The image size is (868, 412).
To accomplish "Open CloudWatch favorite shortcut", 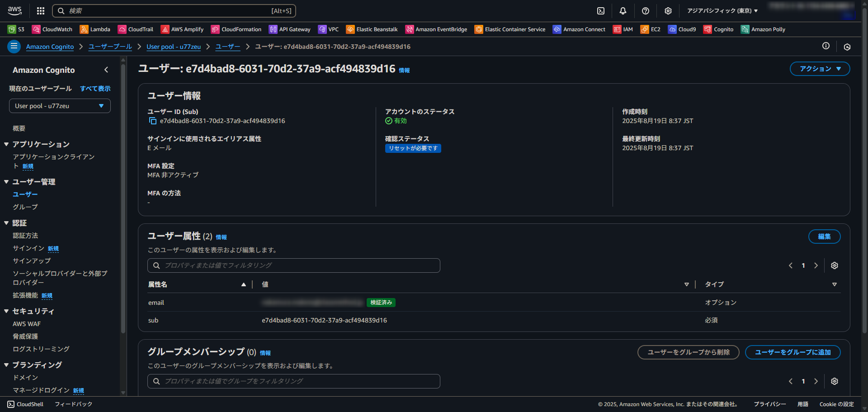I will (52, 29).
